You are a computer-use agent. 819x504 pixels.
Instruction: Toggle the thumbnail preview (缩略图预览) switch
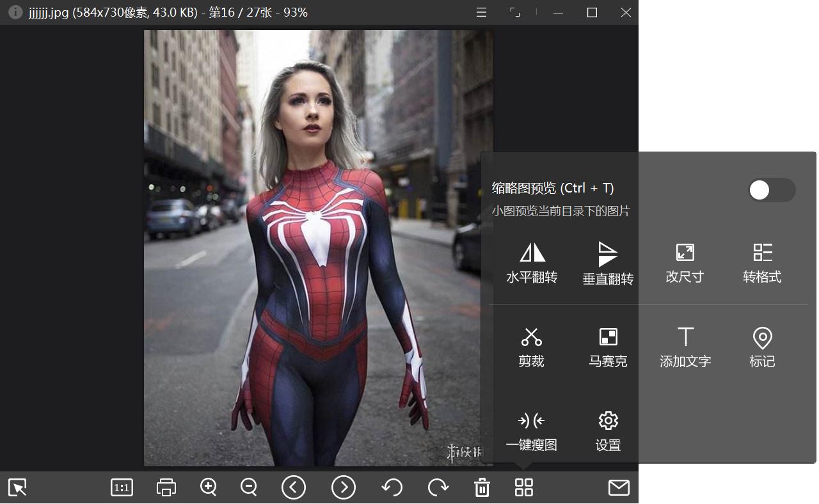click(771, 190)
